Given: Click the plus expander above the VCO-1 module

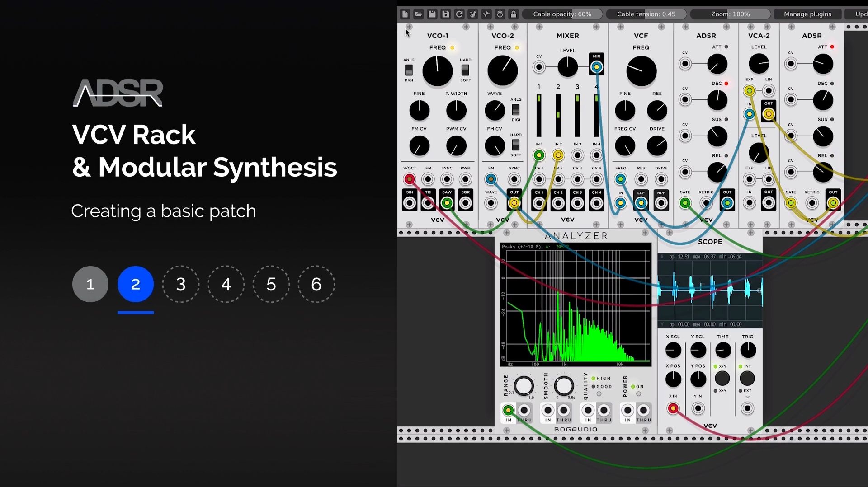Looking at the screenshot, I should point(409,27).
